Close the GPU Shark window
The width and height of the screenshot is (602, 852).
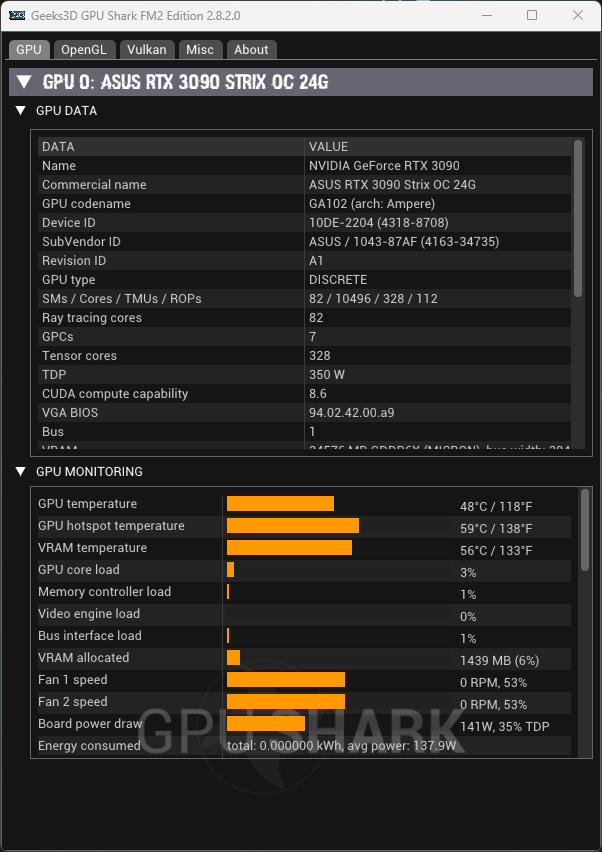[x=578, y=15]
